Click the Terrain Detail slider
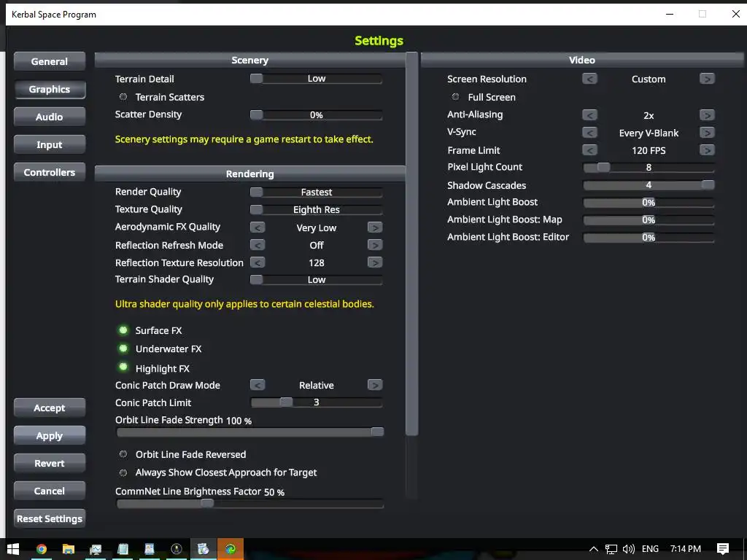The height and width of the screenshot is (560, 747). [317, 79]
